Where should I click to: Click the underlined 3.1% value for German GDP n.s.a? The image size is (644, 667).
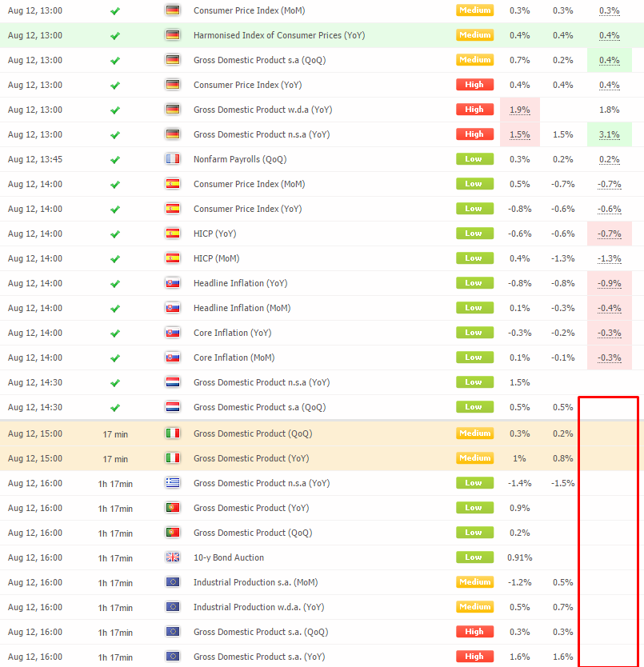pos(609,134)
